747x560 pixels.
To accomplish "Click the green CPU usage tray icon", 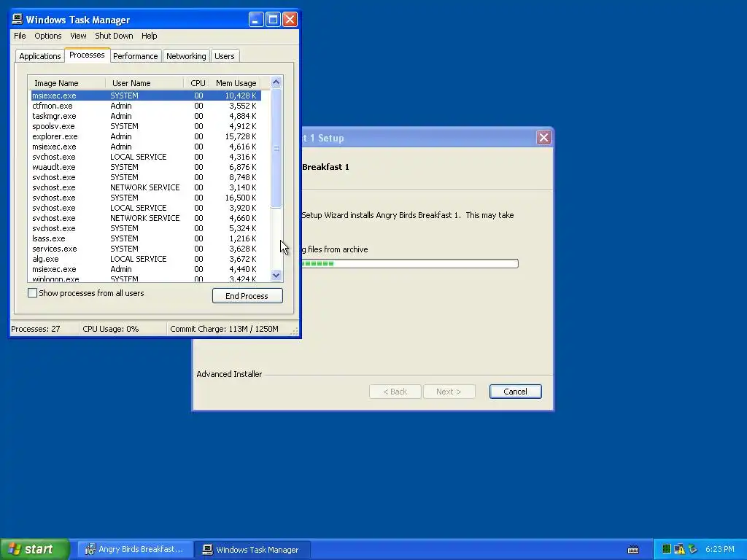I will point(667,549).
